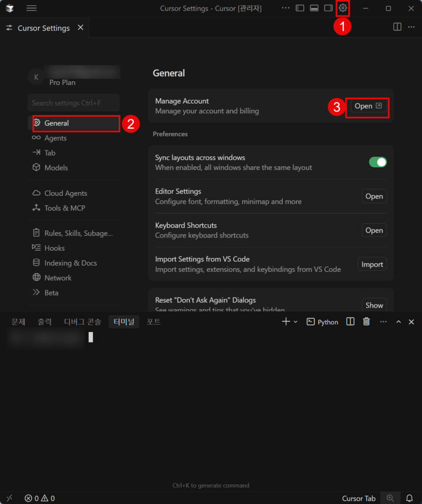This screenshot has height=504, width=422.
Task: Focus the Search settings field
Action: click(73, 103)
